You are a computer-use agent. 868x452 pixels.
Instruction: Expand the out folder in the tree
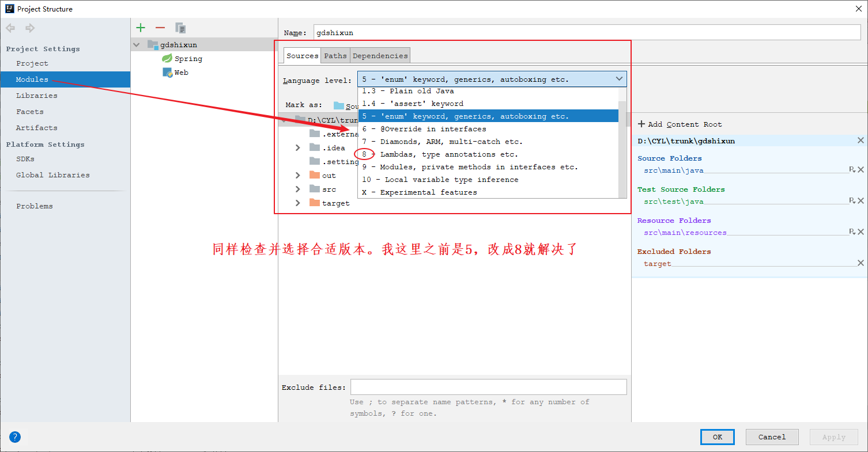(x=297, y=175)
